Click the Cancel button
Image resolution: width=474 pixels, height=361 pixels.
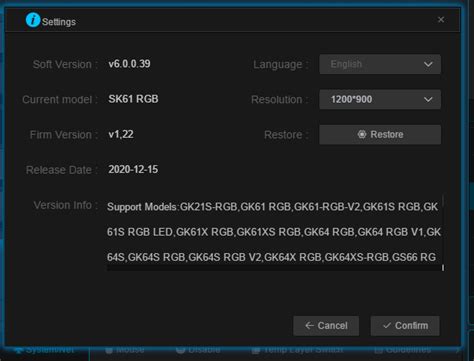tap(326, 326)
